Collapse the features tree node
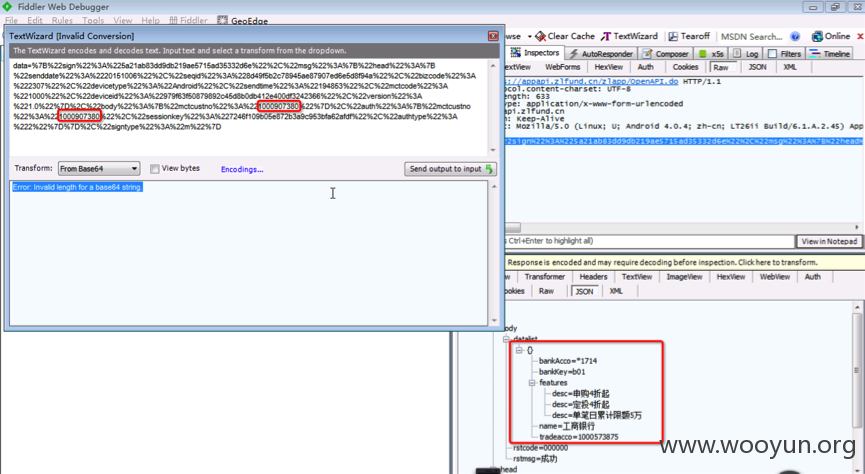Viewport: 865px width, 474px height. coord(532,382)
